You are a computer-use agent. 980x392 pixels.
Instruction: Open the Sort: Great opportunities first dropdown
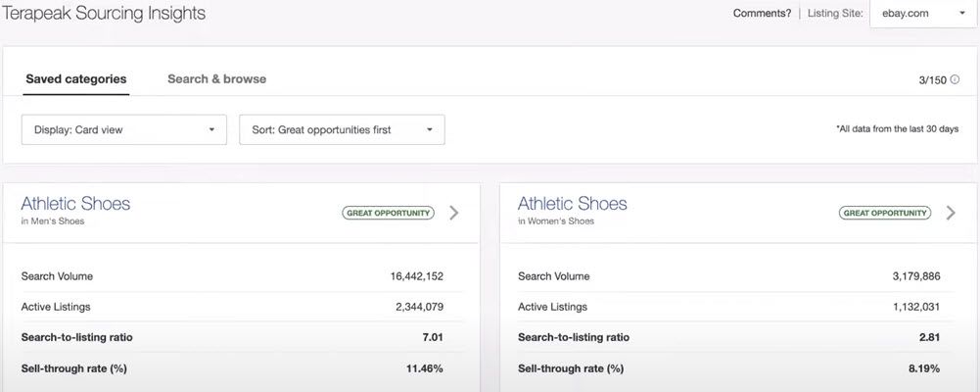(342, 130)
